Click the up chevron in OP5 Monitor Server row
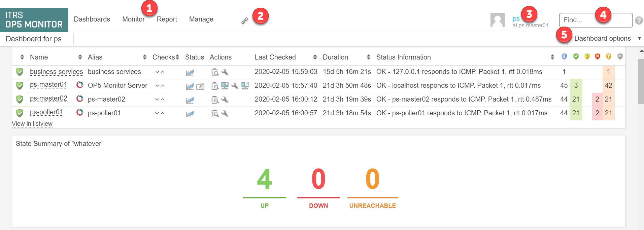The image size is (644, 230). (x=163, y=86)
